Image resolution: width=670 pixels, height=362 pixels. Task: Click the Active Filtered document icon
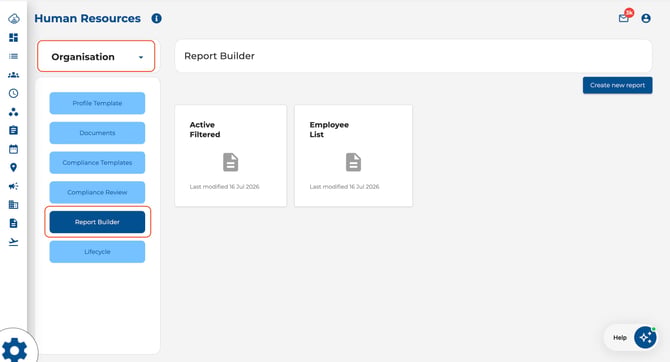pyautogui.click(x=231, y=162)
